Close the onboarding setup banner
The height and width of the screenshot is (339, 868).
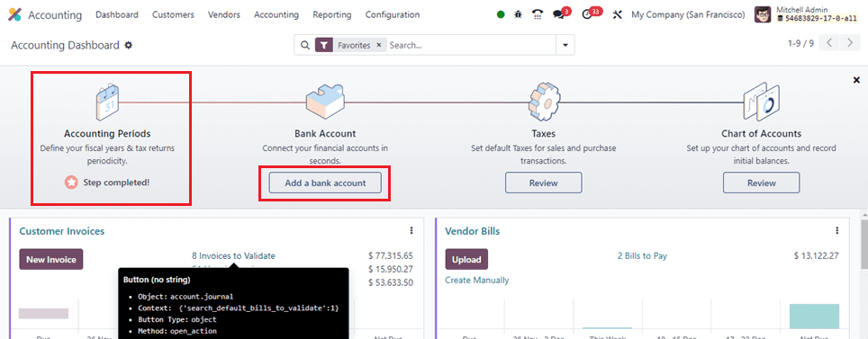pyautogui.click(x=856, y=80)
